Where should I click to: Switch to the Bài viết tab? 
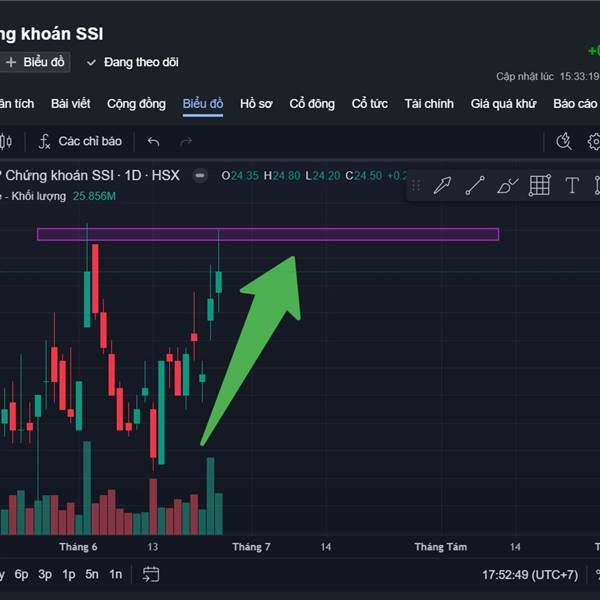point(71,104)
